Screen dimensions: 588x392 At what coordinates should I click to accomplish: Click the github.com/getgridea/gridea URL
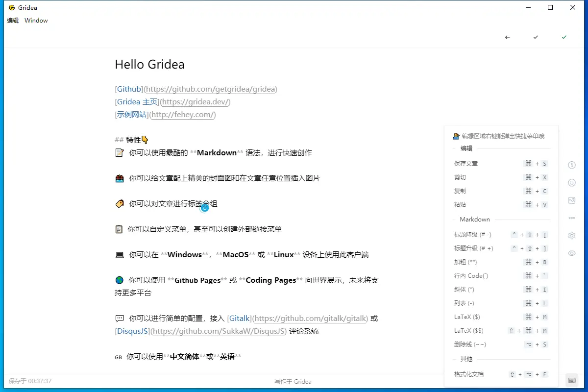coord(211,89)
